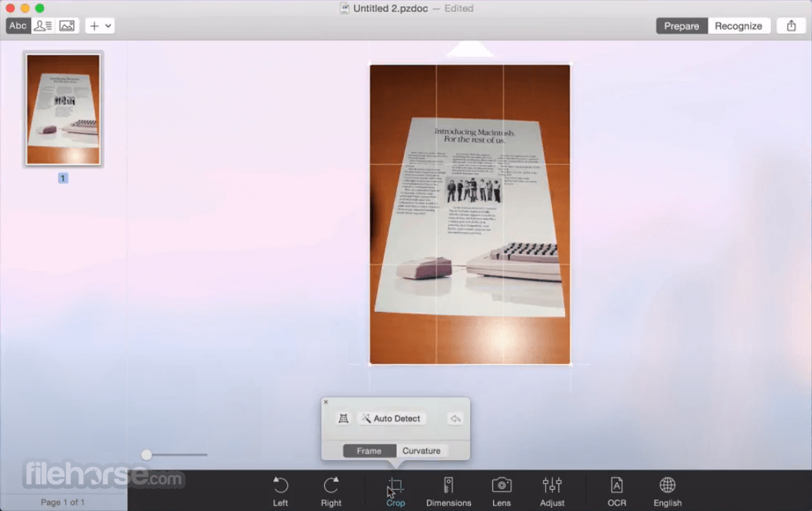The width and height of the screenshot is (812, 511).
Task: Click the Share export icon
Action: pos(791,26)
